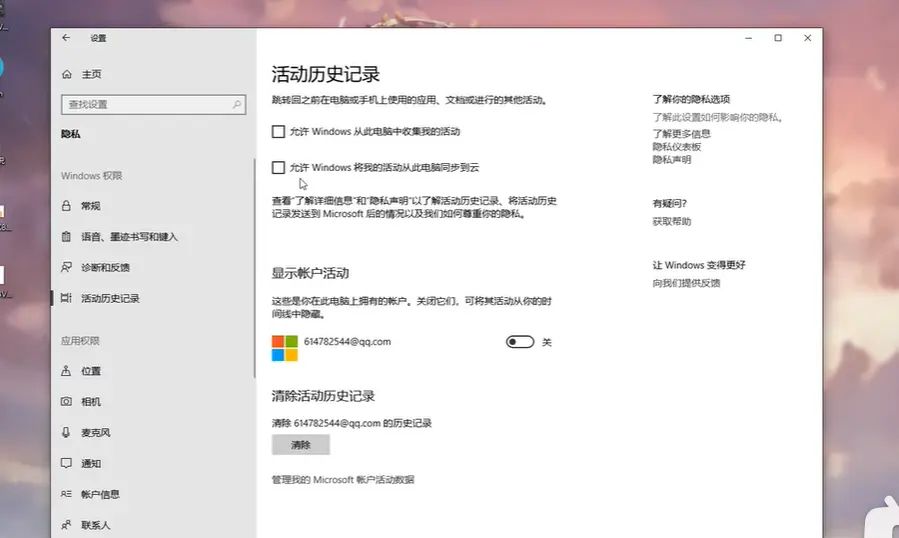Enable 允许 Windows 从此电脑中收集我的活动 checkbox
This screenshot has width=899, height=538.
tap(278, 132)
